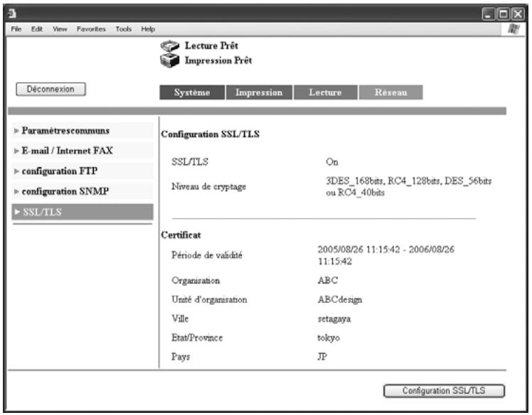This screenshot has height=415, width=532.
Task: Click the Ville label
Action: click(x=180, y=318)
